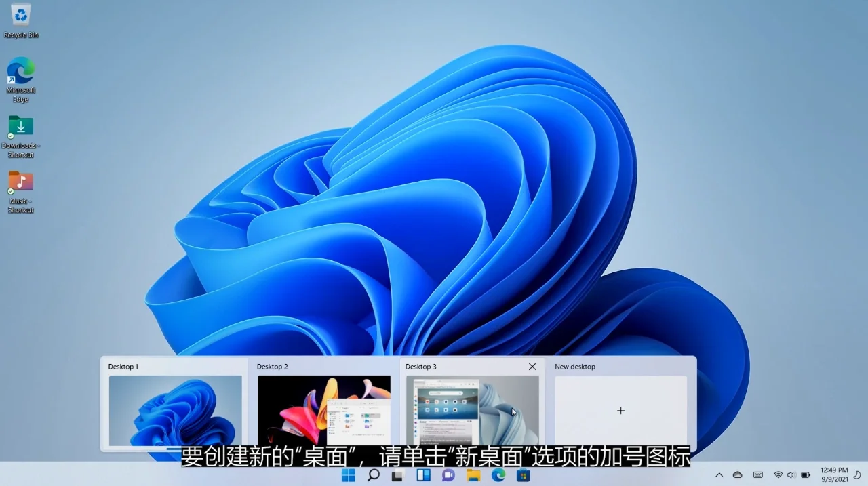Click the Search icon on the taskbar
This screenshot has height=486, width=868.
pos(372,475)
